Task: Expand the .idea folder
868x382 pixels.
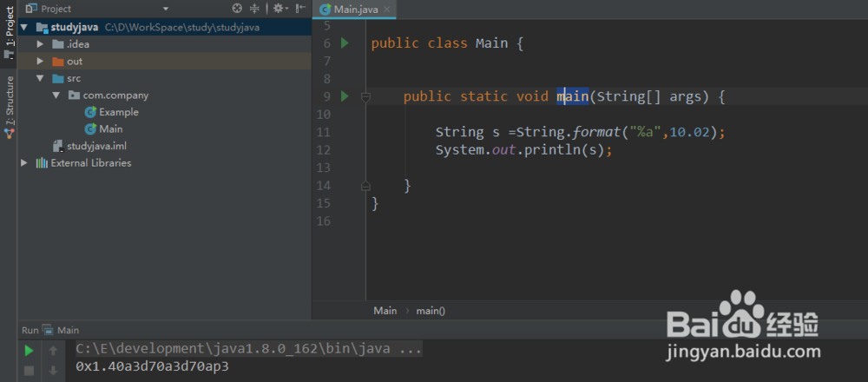Action: pyautogui.click(x=40, y=44)
